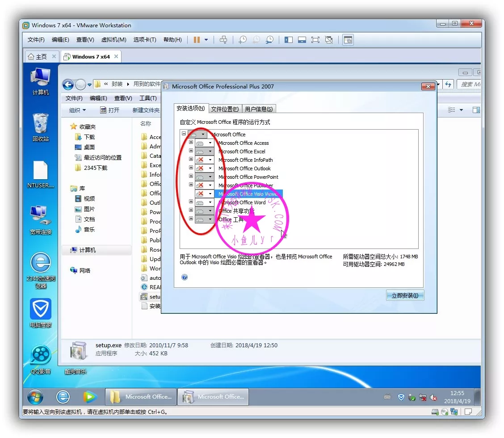
Task: Open install option dropdown for Microsoft Office Access
Action: tap(210, 143)
